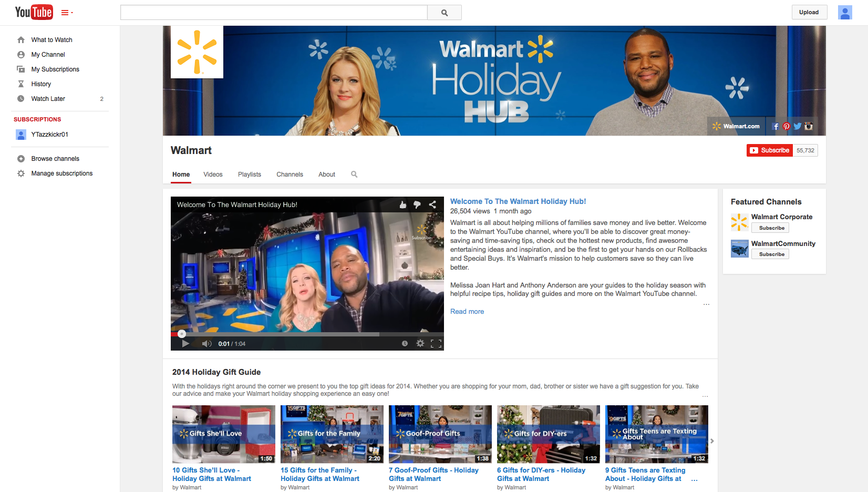Open the Facebook icon on the banner
This screenshot has height=492, width=868.
[x=776, y=126]
